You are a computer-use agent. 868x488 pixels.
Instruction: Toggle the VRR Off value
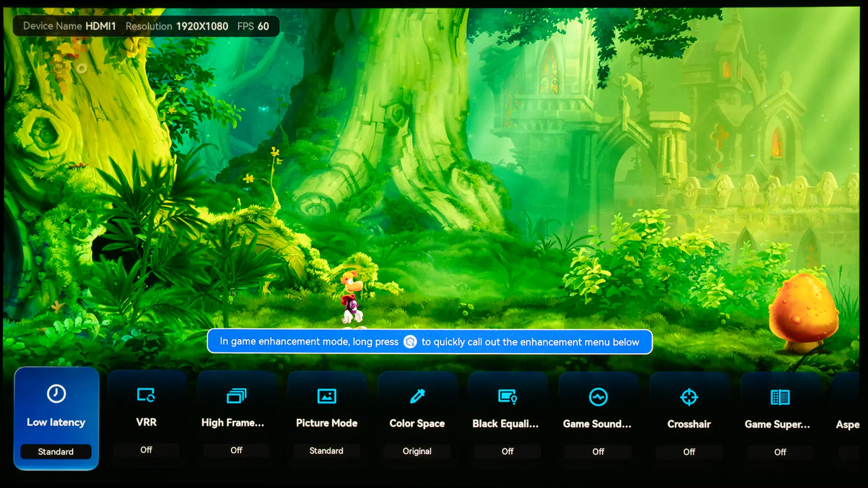[146, 450]
